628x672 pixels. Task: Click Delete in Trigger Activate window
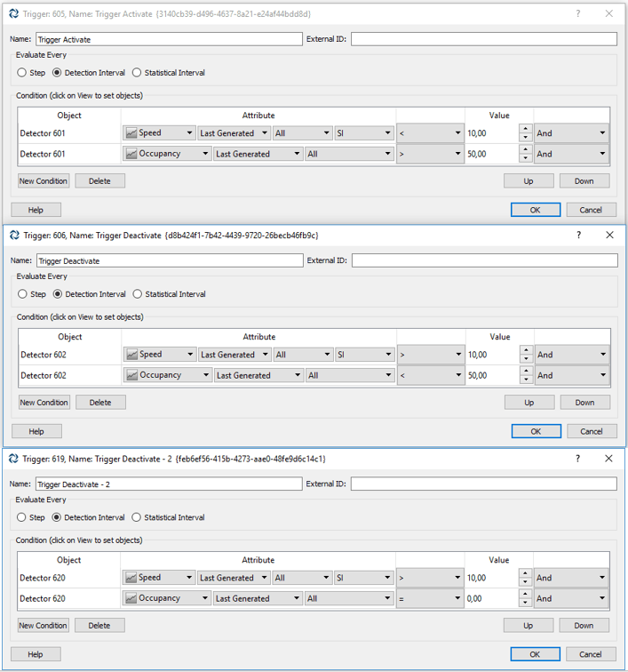(99, 180)
